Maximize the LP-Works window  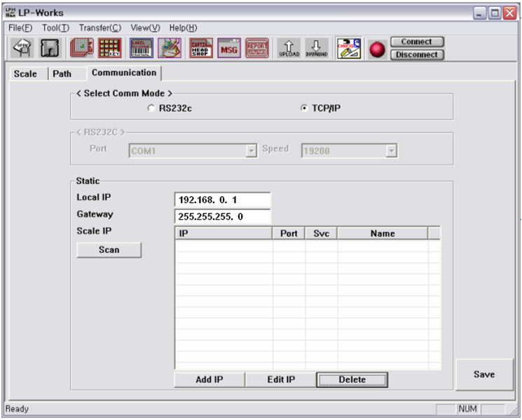tap(495, 13)
